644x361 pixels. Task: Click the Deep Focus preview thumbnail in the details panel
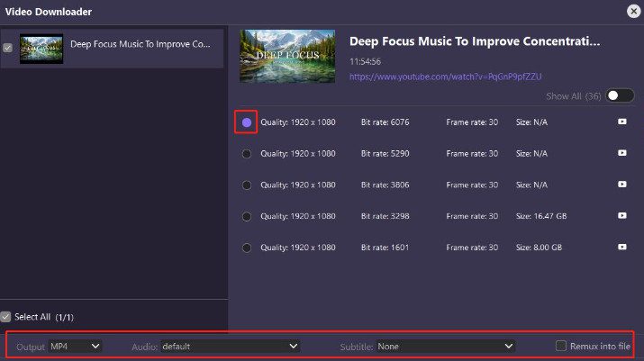287,56
